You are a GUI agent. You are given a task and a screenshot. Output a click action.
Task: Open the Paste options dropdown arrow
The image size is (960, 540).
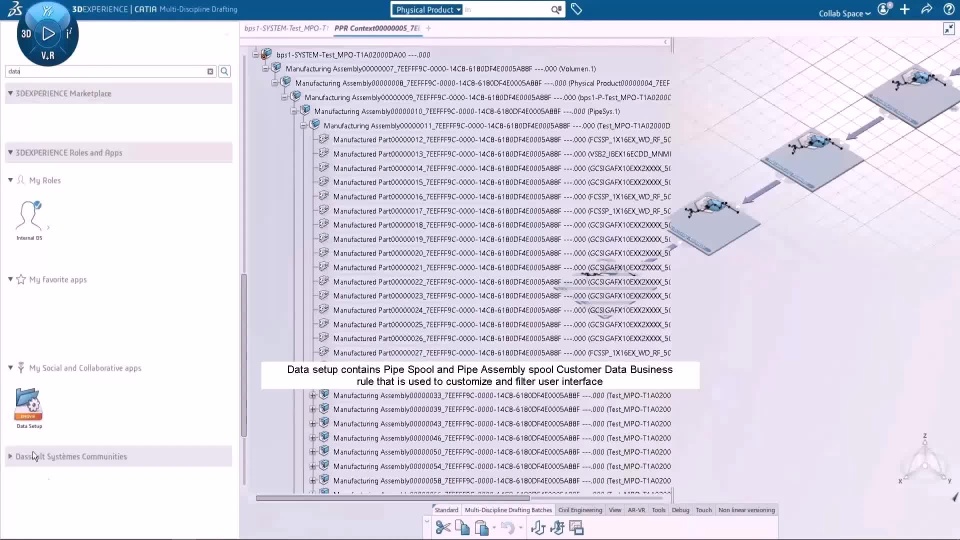click(x=494, y=528)
